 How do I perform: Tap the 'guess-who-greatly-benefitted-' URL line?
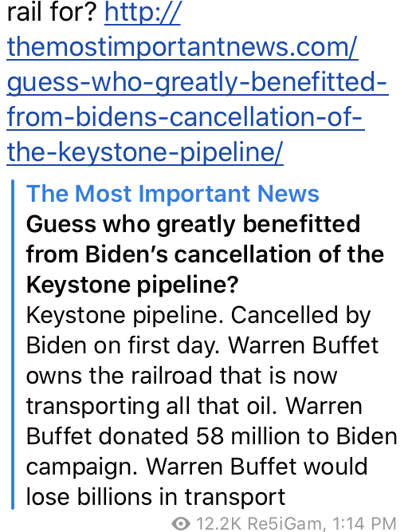point(198,82)
